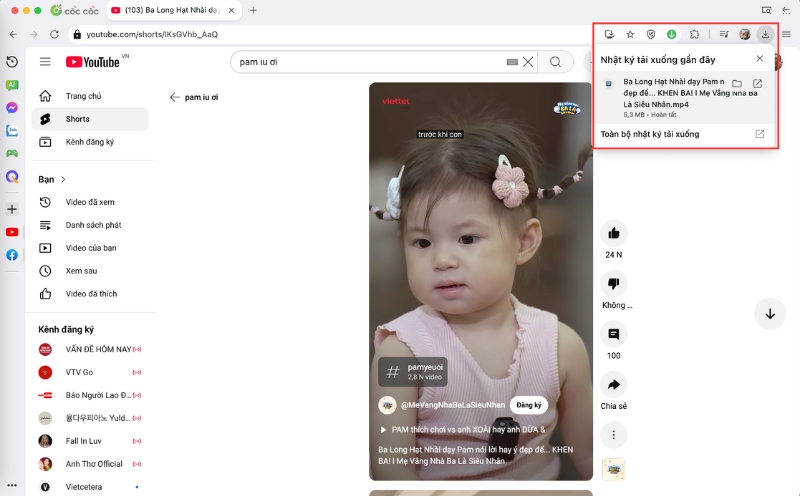This screenshot has width=800, height=496.
Task: Dislike the Shorts video
Action: point(613,284)
